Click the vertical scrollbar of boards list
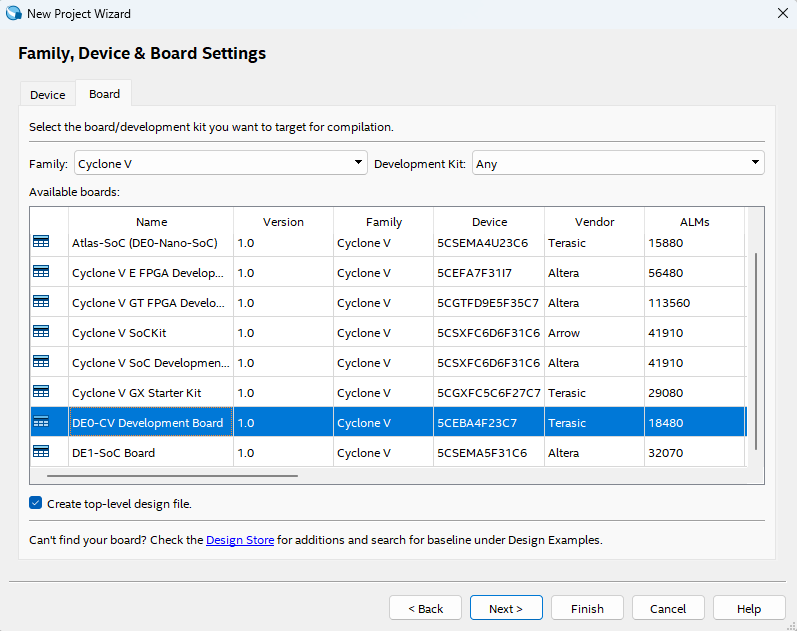The height and width of the screenshot is (631, 797). pos(756,351)
